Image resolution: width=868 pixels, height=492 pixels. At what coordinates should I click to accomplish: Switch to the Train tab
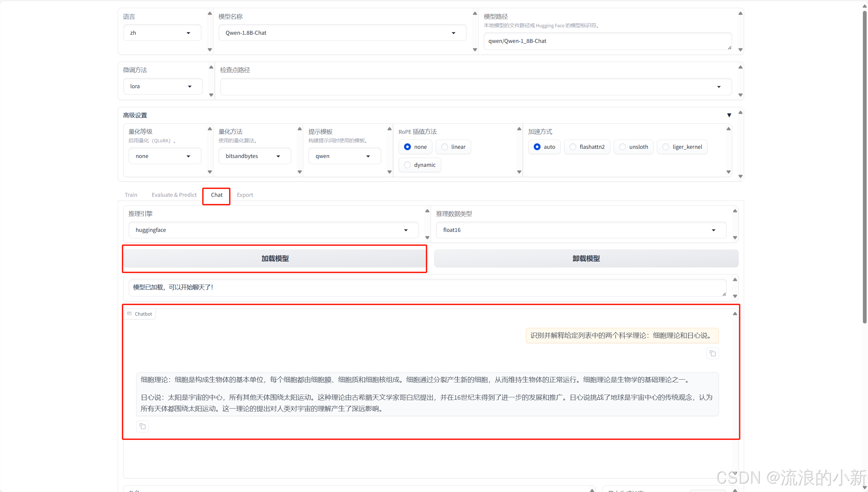[131, 195]
